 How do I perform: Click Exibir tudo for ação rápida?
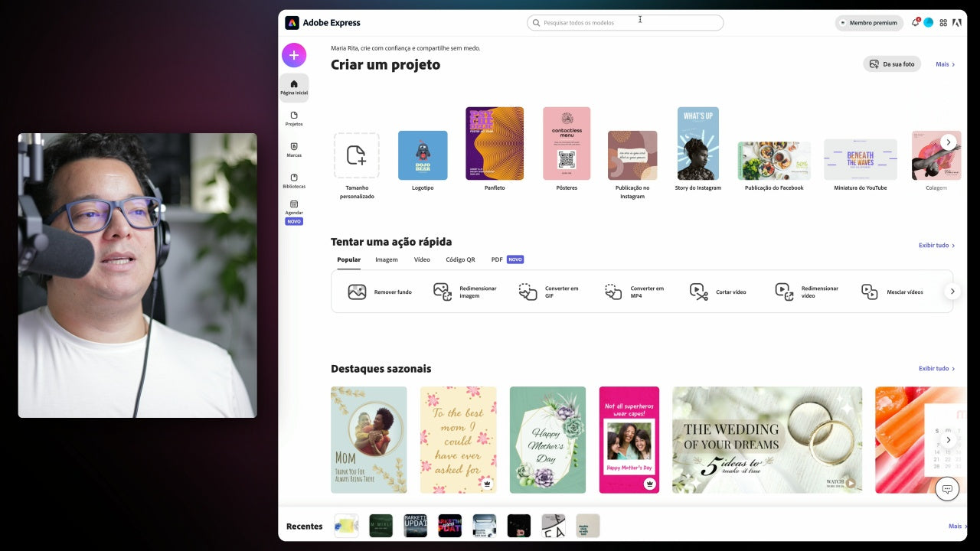point(937,246)
